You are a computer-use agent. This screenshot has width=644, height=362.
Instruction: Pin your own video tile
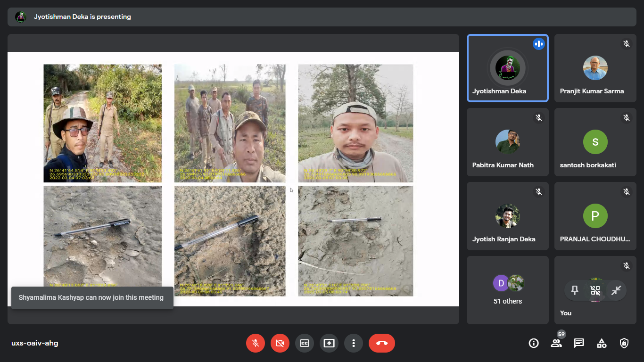[575, 291]
